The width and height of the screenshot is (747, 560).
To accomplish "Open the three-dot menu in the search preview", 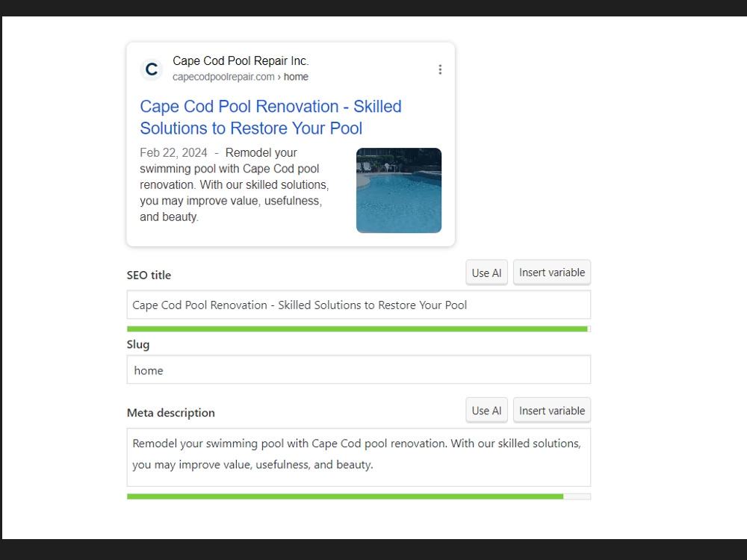I will coord(440,69).
